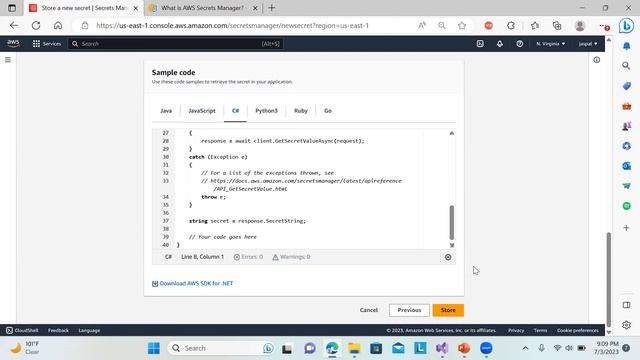Open CloudShell in the footer

click(x=22, y=330)
